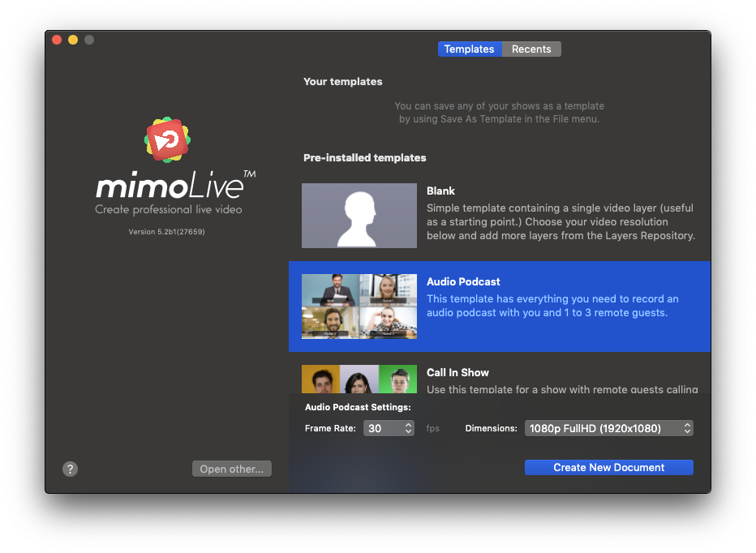Open help with the question mark button

click(70, 469)
